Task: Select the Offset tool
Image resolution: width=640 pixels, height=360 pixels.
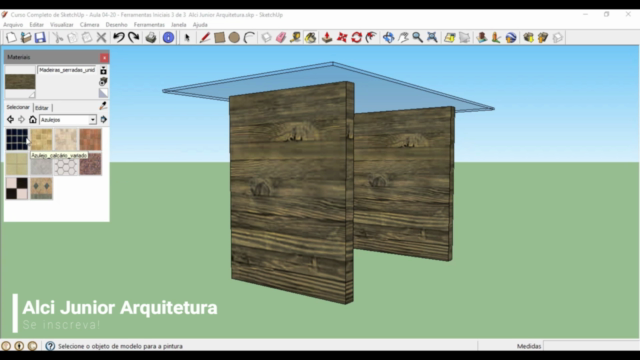Action: [371, 38]
